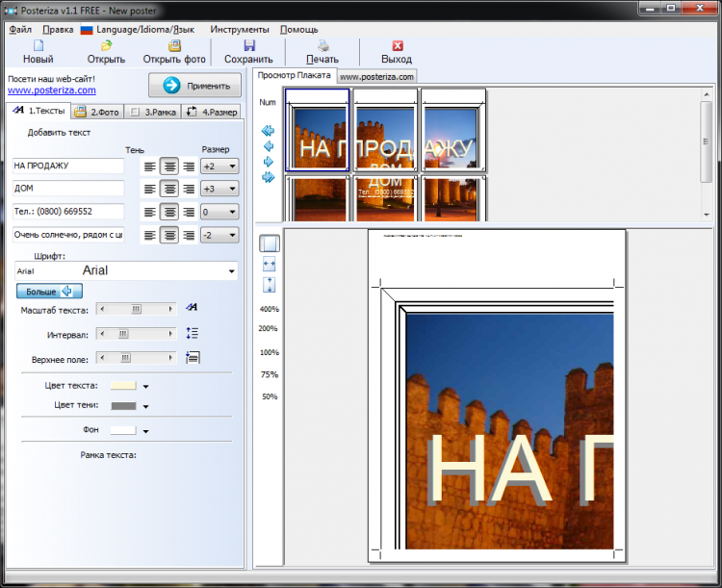Image resolution: width=722 pixels, height=588 pixels.
Task: Open the Инструменты menu
Action: click(240, 29)
